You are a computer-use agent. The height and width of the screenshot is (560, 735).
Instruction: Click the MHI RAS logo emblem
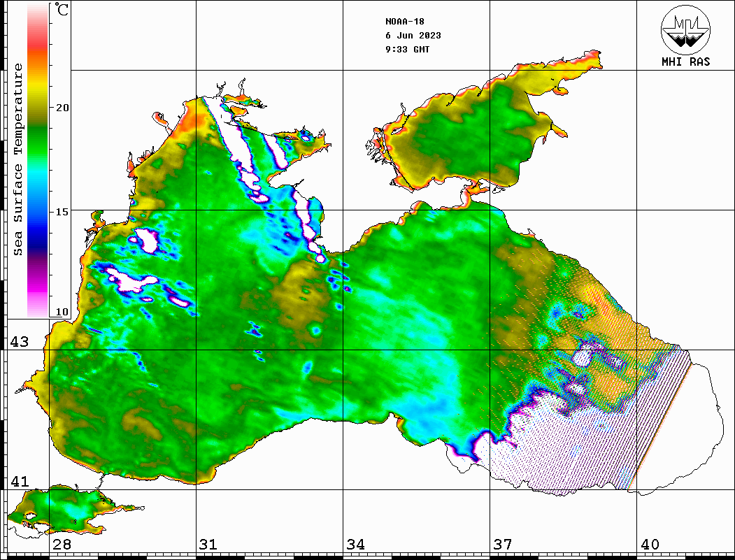coord(685,29)
